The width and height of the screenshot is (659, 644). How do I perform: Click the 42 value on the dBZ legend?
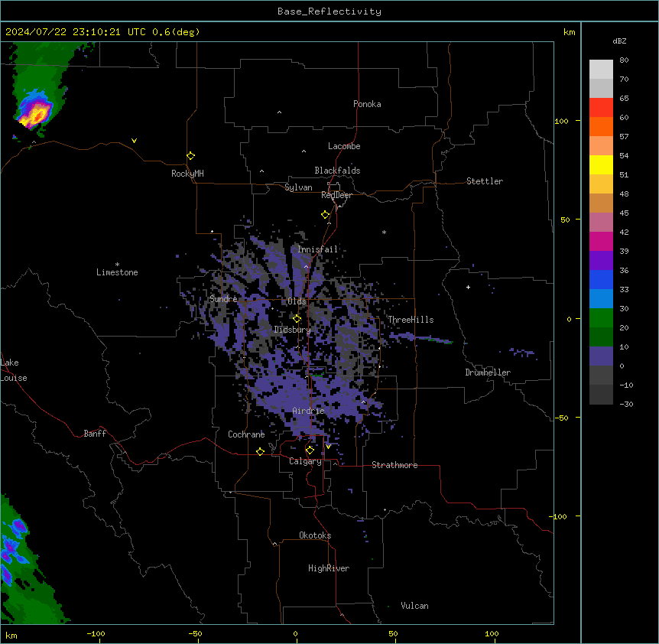tap(624, 232)
